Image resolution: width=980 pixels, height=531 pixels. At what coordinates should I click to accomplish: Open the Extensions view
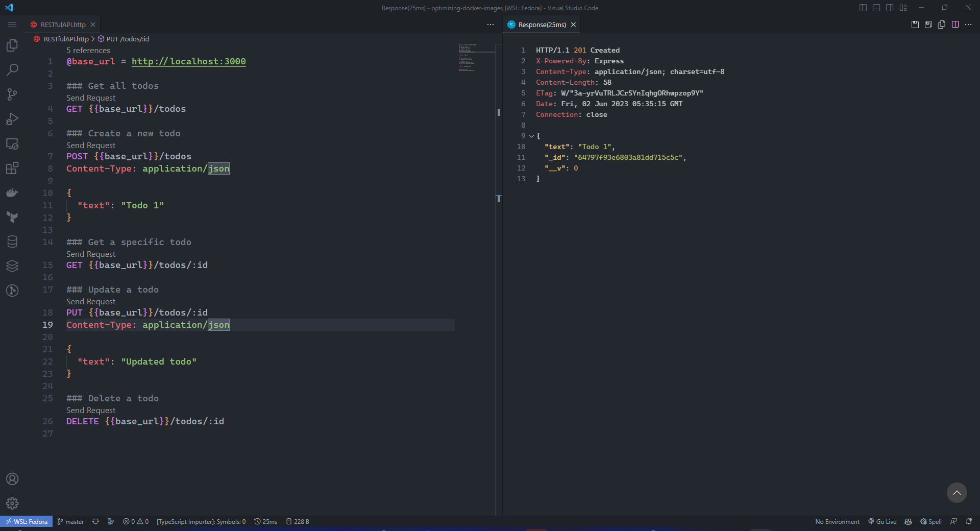pos(12,168)
